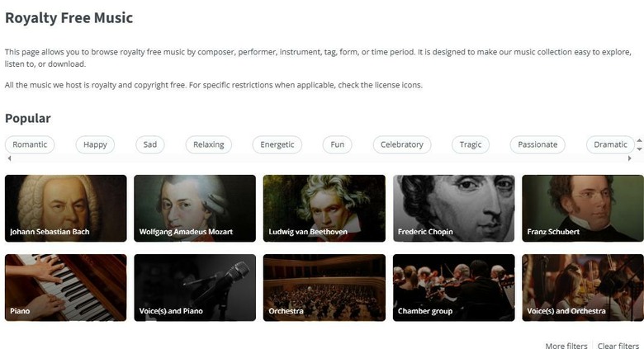The image size is (644, 349).
Task: Click the right scroll arrow under tags
Action: [x=630, y=158]
